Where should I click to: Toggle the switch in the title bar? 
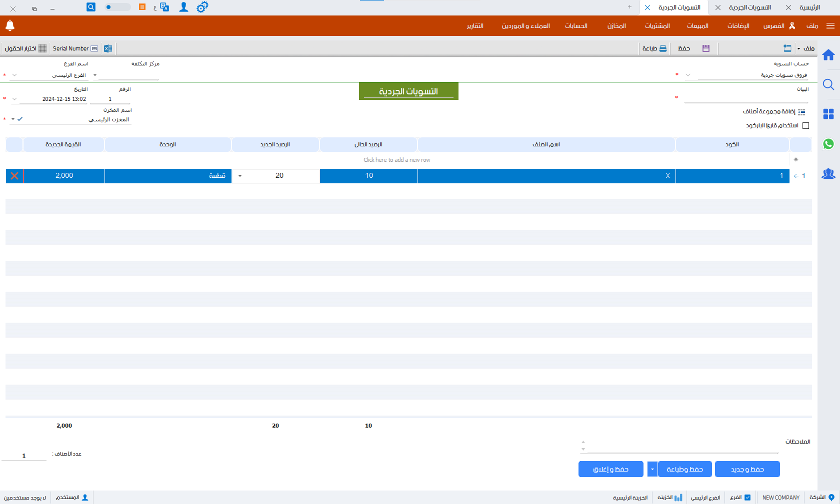pyautogui.click(x=117, y=7)
